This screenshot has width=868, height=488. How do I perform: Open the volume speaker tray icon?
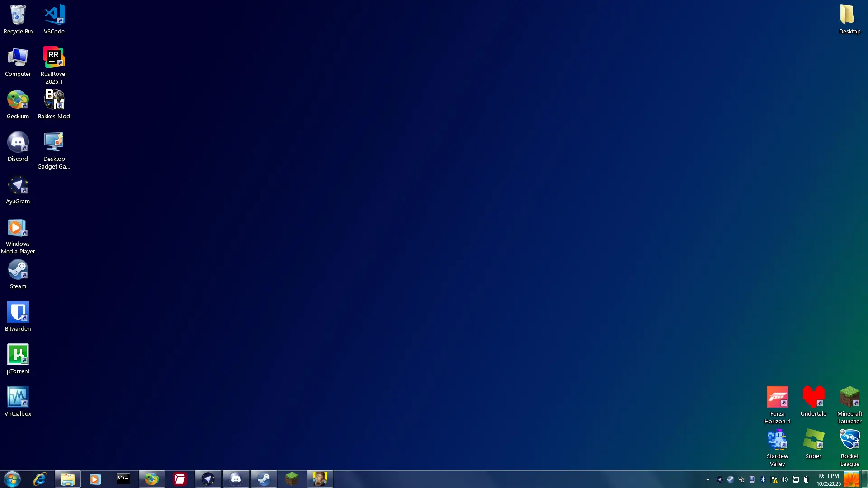785,479
